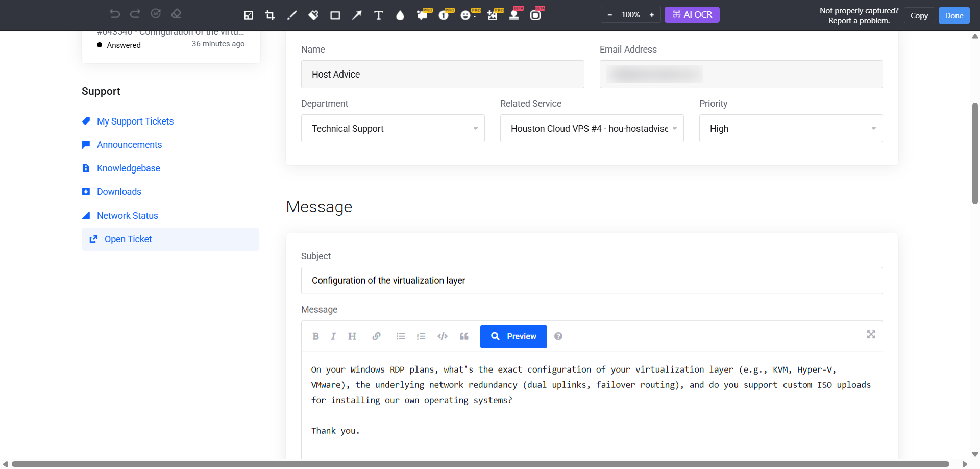Viewport: 980px width, 469px height.
Task: Decrease zoom with the minus button
Action: pyautogui.click(x=610, y=15)
